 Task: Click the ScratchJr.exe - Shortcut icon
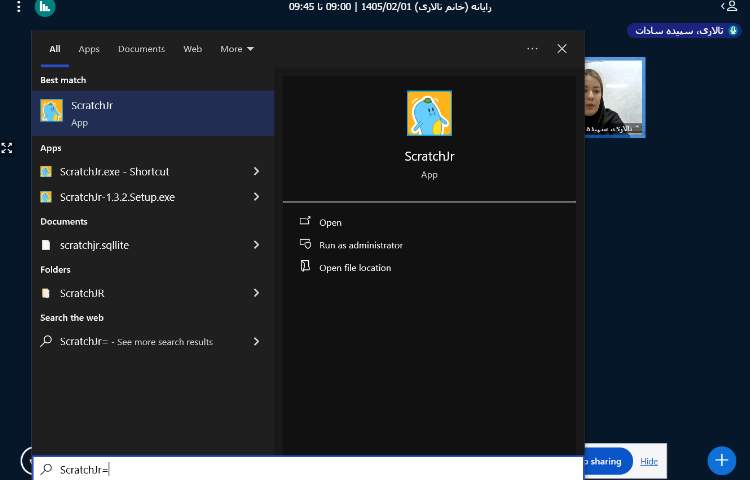46,172
